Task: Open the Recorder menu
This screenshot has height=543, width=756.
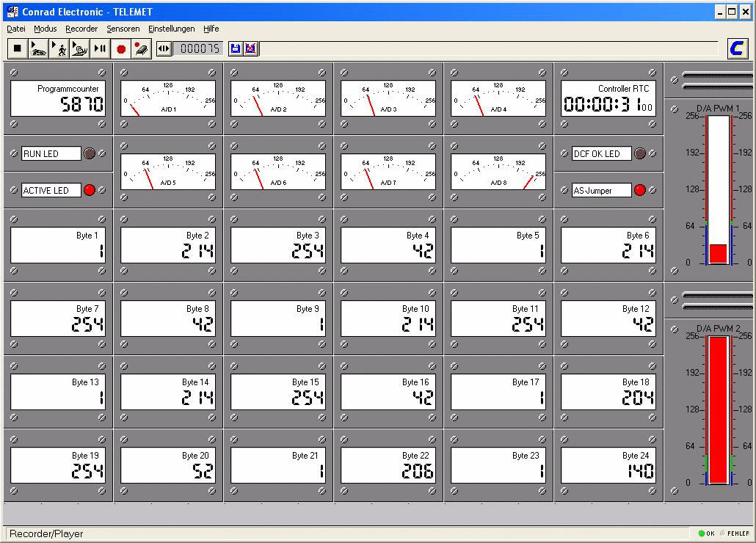Action: click(x=81, y=29)
